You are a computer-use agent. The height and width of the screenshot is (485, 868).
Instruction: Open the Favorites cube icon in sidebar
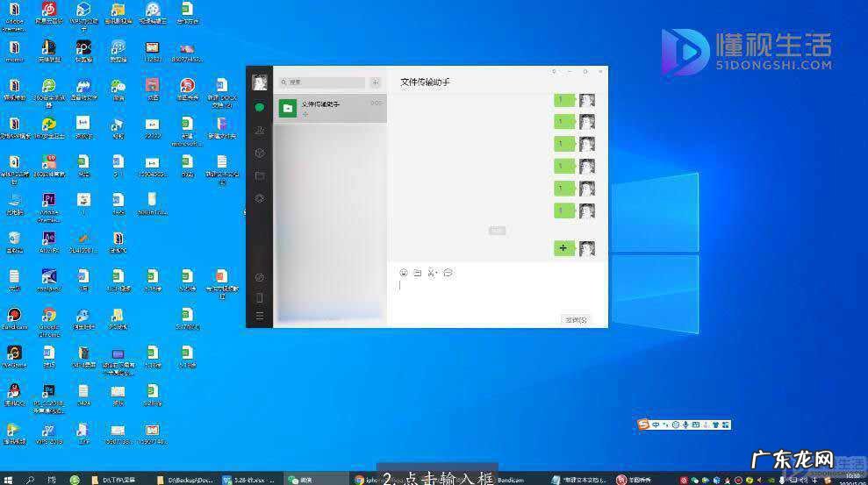point(260,153)
